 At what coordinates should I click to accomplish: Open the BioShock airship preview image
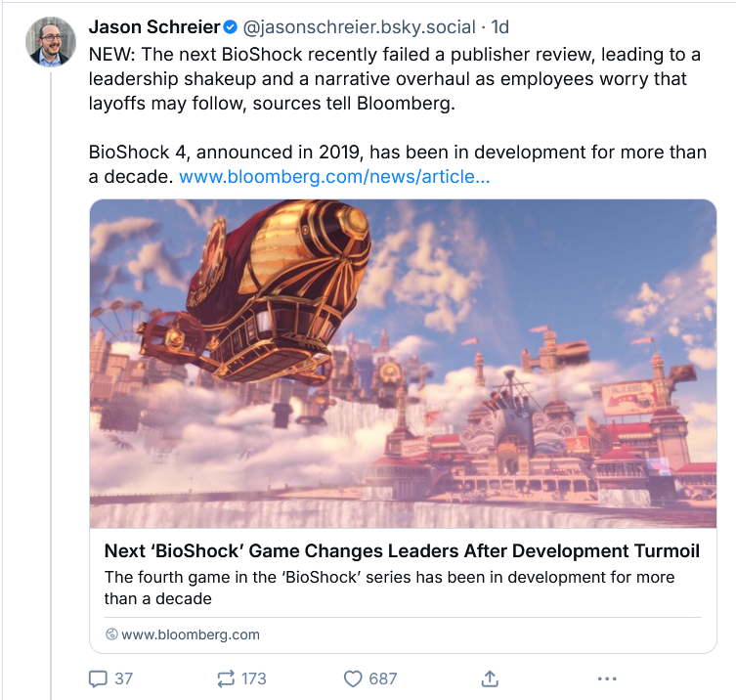click(403, 364)
